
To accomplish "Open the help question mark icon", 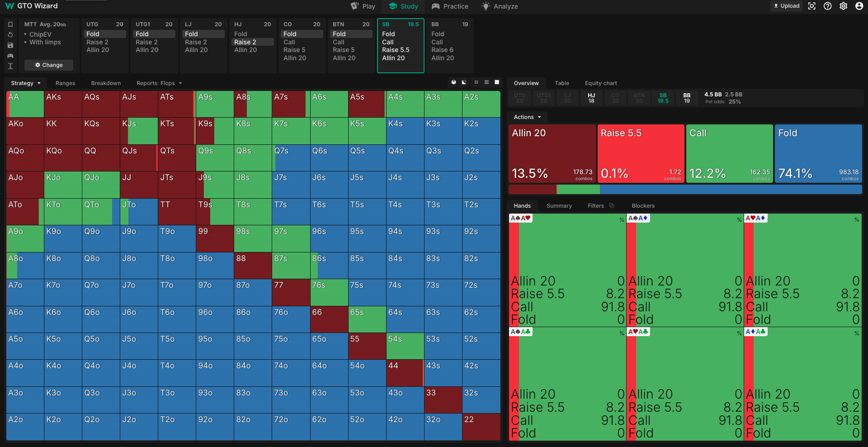I will click(827, 6).
